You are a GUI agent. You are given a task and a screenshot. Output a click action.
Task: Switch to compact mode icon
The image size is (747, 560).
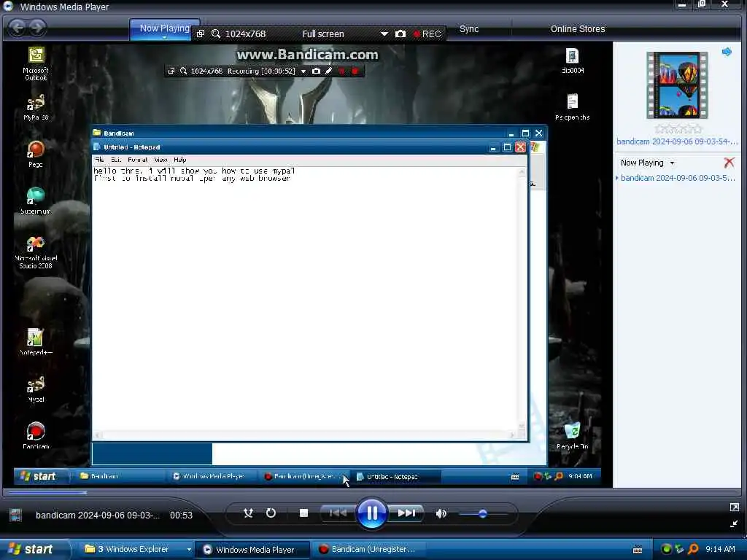pyautogui.click(x=734, y=524)
